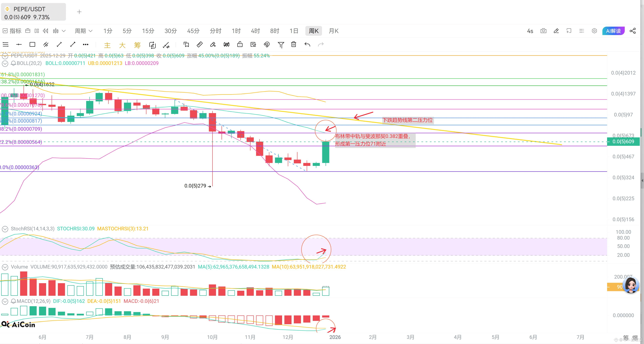Toggle BOLL alert bell icon

pyautogui.click(x=13, y=63)
